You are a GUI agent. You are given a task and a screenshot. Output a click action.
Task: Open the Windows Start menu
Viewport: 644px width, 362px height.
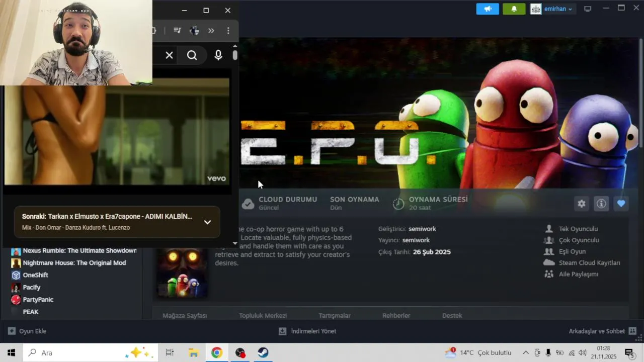[x=11, y=352]
